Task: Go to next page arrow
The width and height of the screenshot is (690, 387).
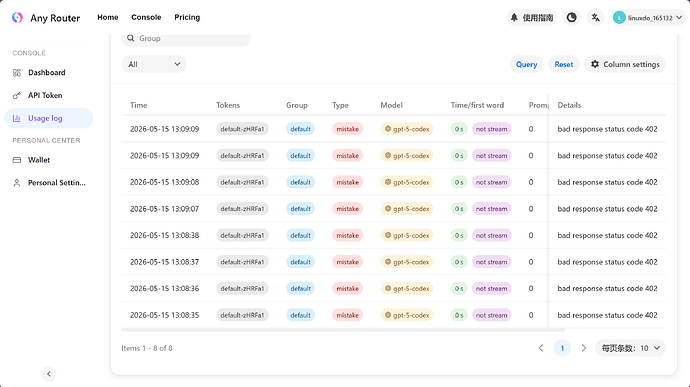Action: (x=584, y=348)
